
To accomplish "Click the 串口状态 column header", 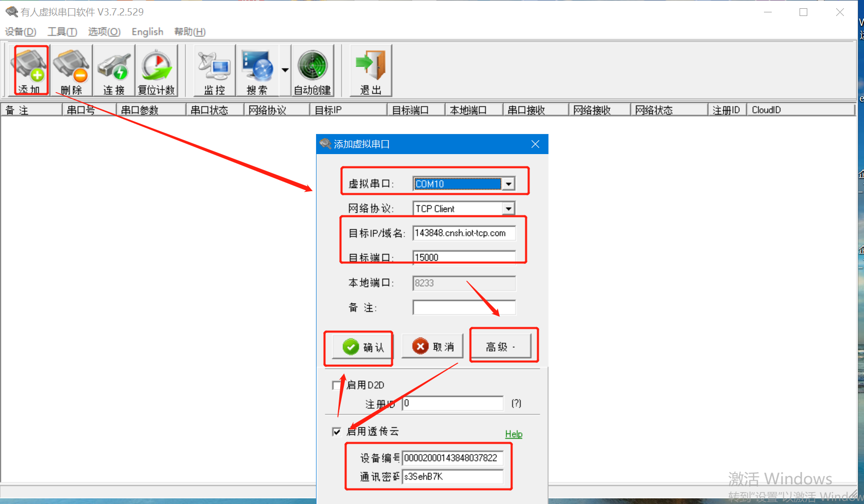I will (214, 110).
